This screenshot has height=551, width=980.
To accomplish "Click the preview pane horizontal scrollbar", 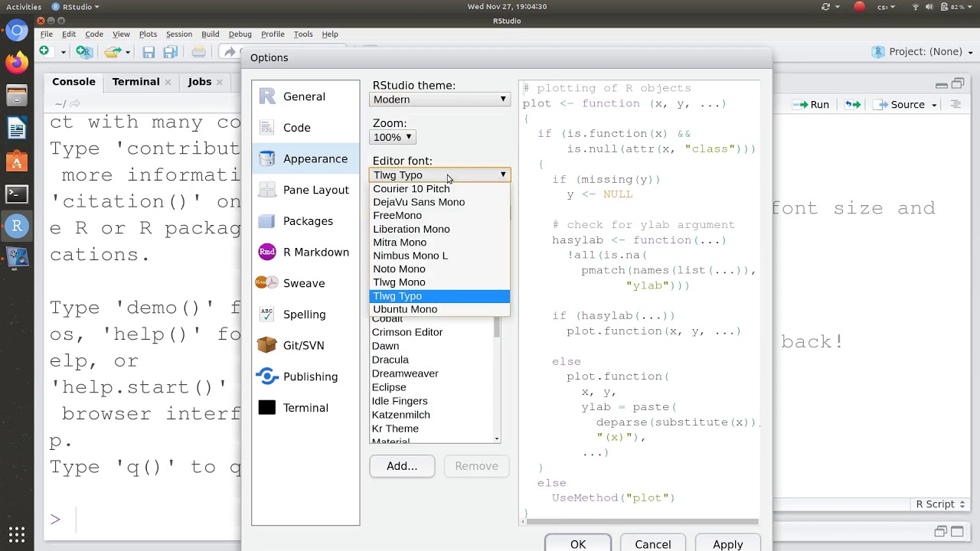I will (642, 522).
